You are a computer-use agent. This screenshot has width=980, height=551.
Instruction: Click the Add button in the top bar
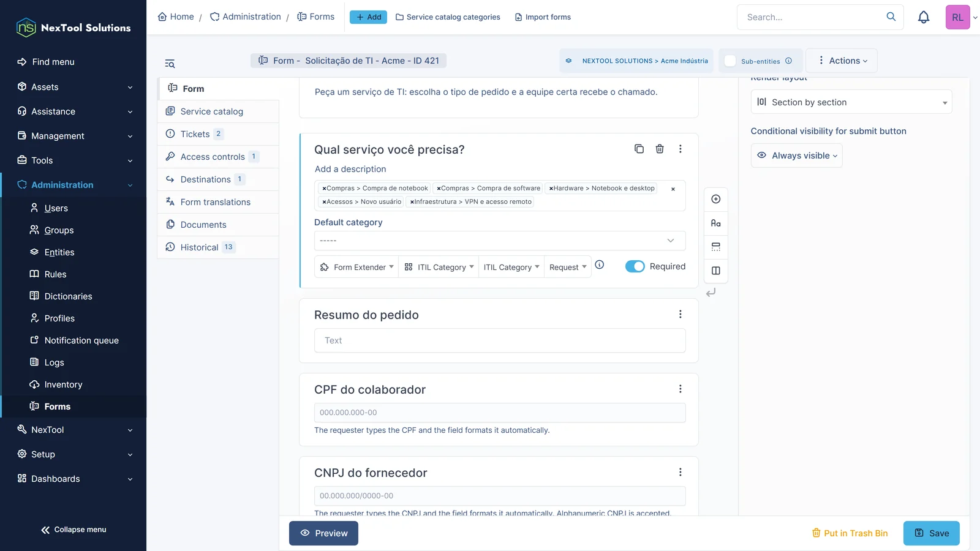368,17
